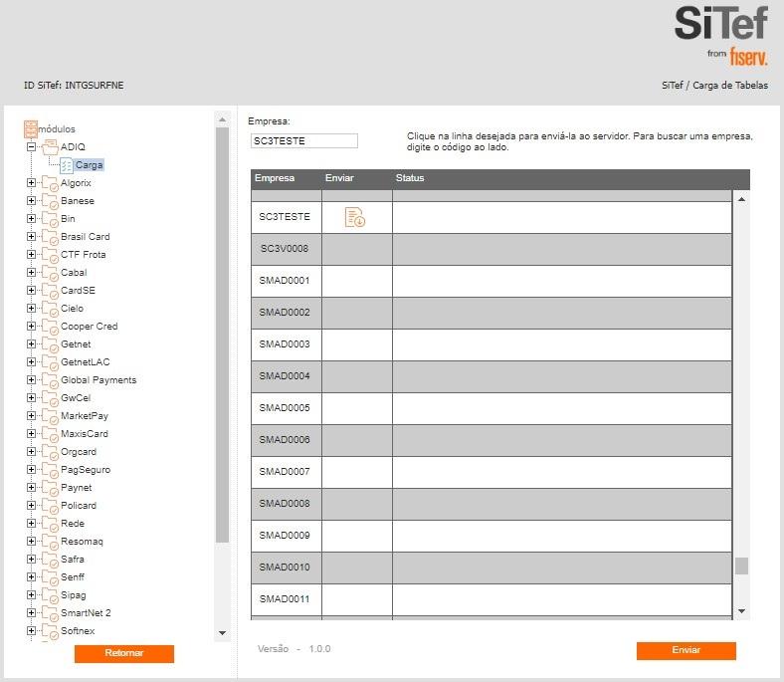Click the Carga document icon under ADIQ
784x682 pixels.
coord(67,165)
